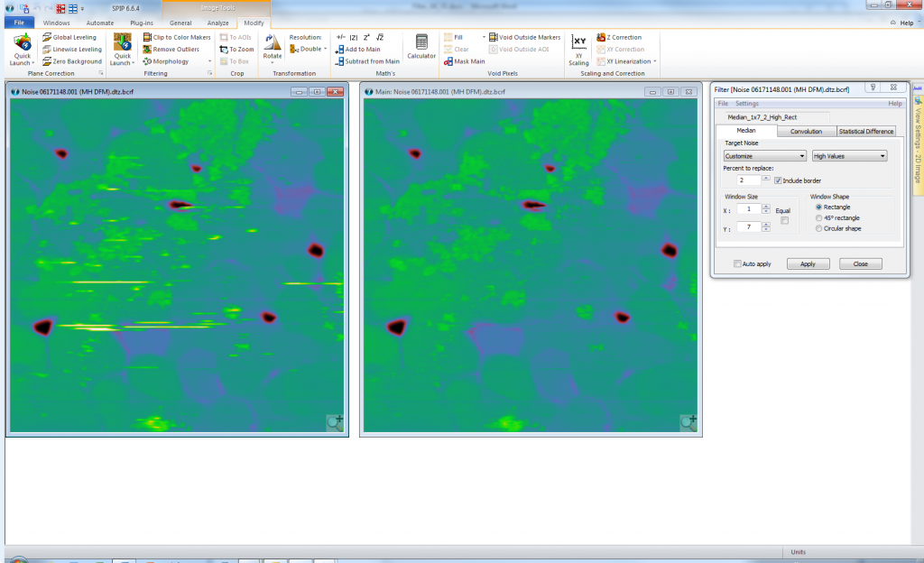Click the Apply button in the Filter dialog

pyautogui.click(x=808, y=263)
